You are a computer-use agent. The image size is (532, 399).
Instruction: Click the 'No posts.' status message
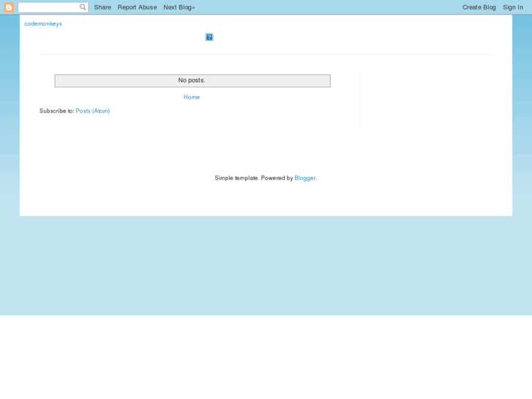click(192, 81)
